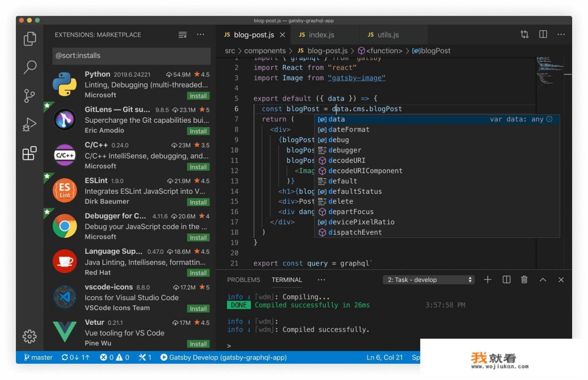Install the ESLint extension
The width and height of the screenshot is (588, 380).
pyautogui.click(x=198, y=202)
